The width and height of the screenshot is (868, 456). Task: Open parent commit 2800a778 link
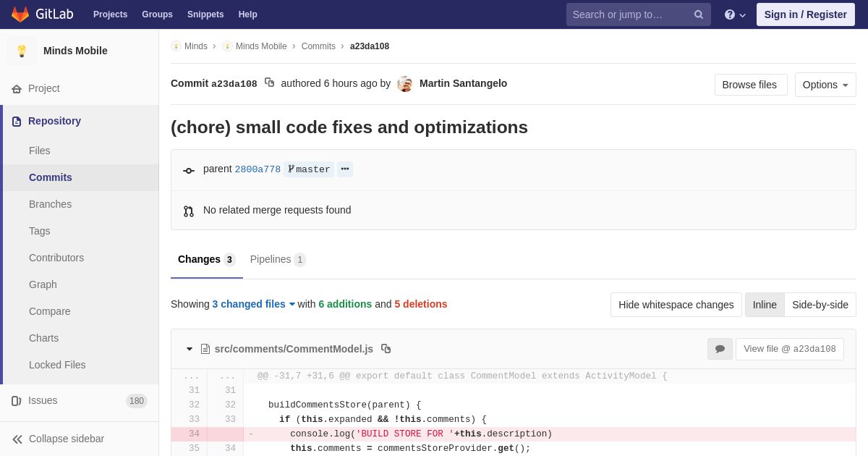pyautogui.click(x=258, y=169)
